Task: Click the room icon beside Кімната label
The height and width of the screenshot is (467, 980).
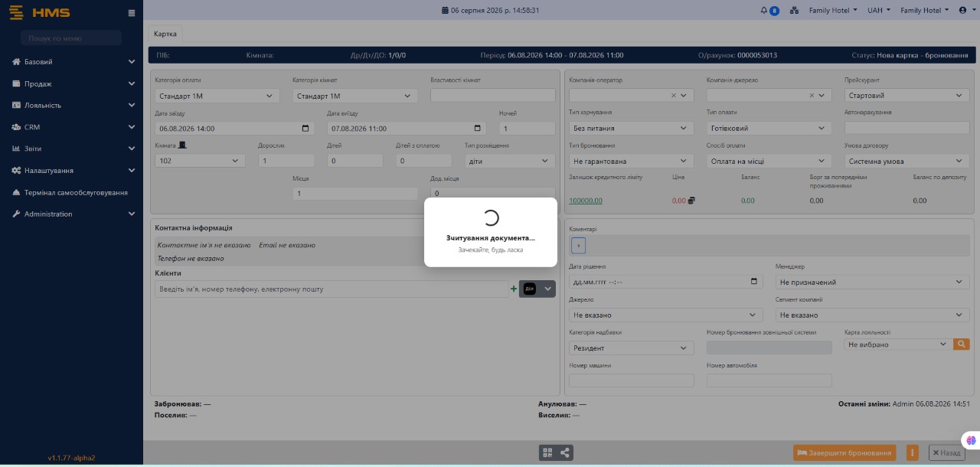Action: (182, 145)
